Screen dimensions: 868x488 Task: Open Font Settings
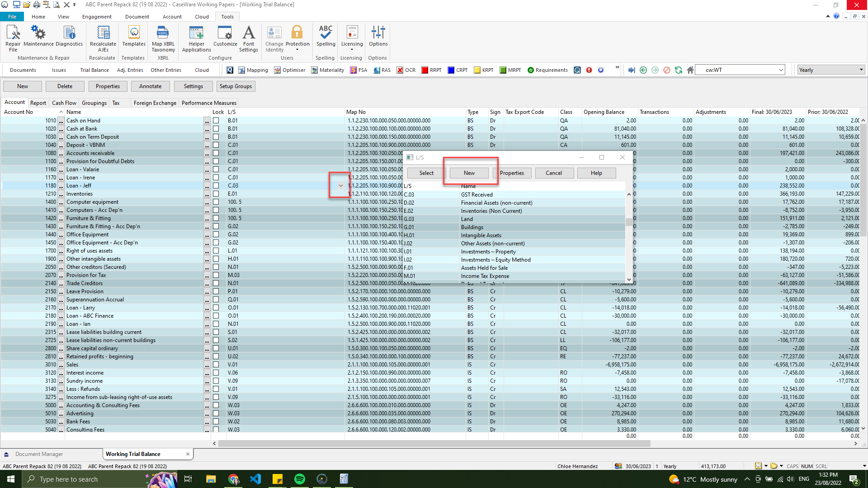[249, 39]
